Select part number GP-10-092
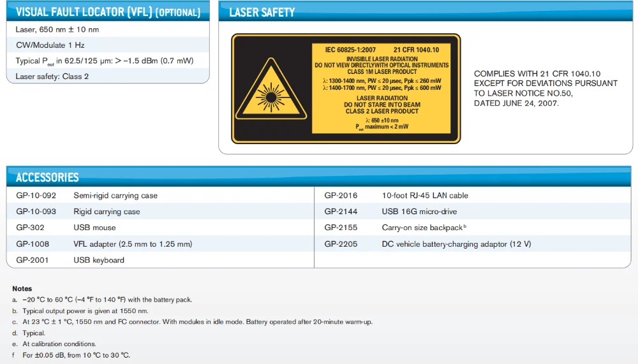Screen dimensions: 638x364 point(36,195)
